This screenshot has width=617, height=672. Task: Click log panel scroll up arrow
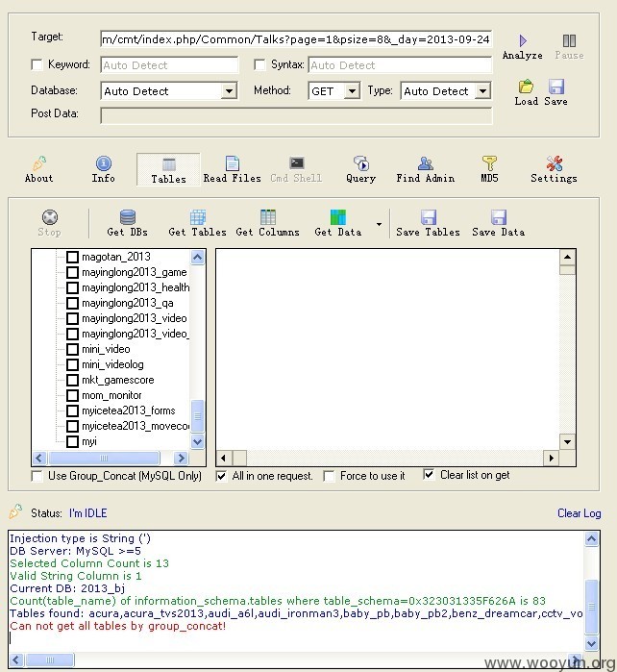(592, 539)
